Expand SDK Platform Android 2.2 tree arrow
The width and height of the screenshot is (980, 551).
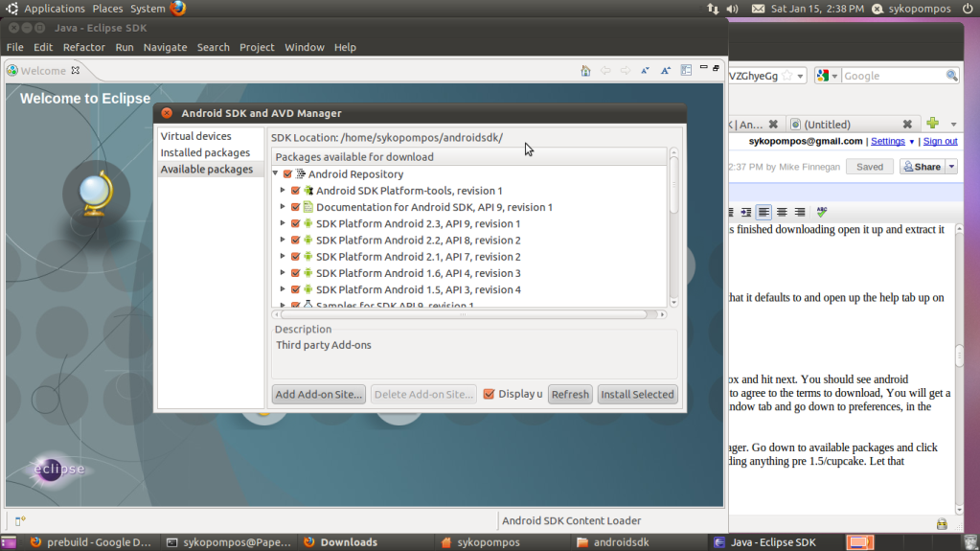pos(283,240)
